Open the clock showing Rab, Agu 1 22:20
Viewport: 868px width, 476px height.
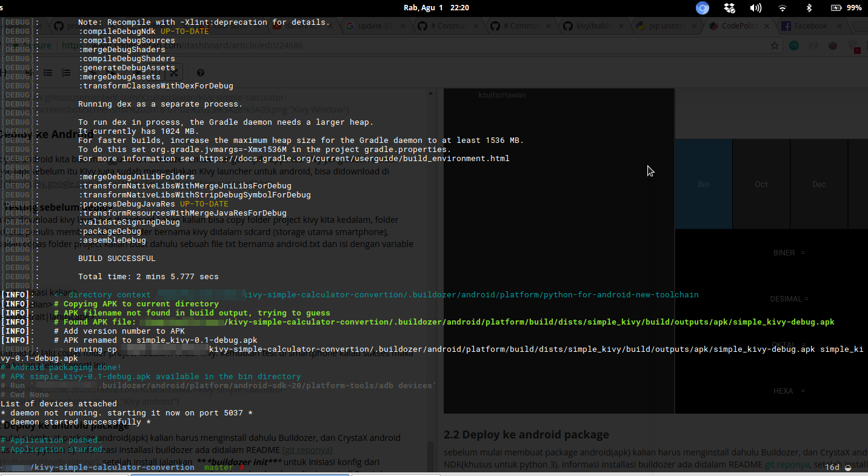click(x=436, y=8)
